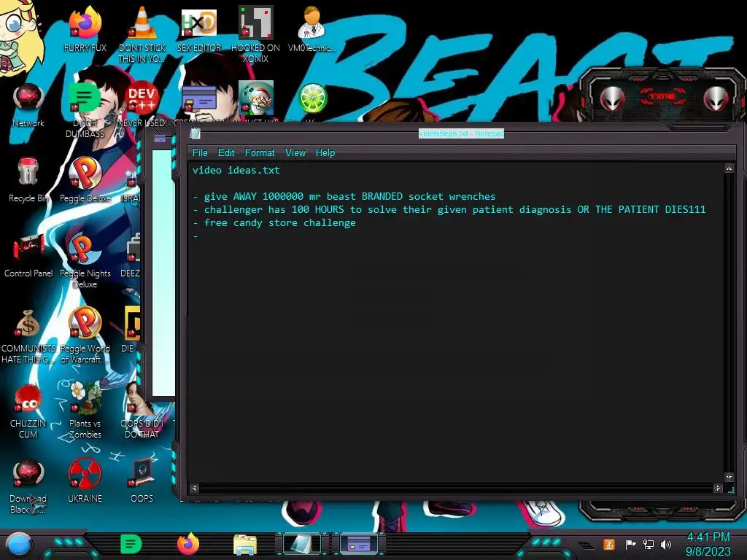747x560 pixels.
Task: Click the vertical scrollbar up arrow in Notepad
Action: [x=729, y=168]
